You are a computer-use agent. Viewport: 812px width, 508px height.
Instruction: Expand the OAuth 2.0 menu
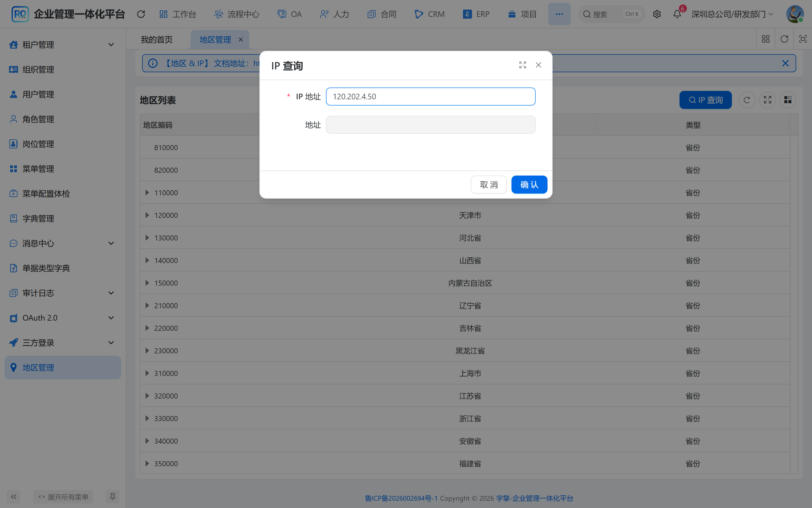coord(63,318)
